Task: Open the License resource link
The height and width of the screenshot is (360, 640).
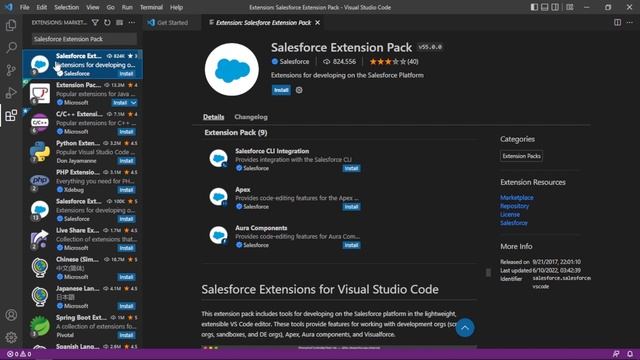Action: tap(510, 214)
